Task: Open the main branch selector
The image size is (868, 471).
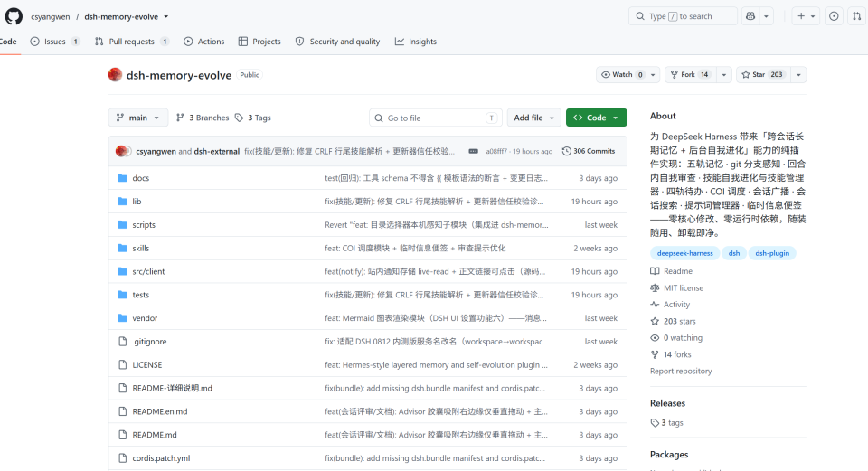Action: [x=137, y=118]
